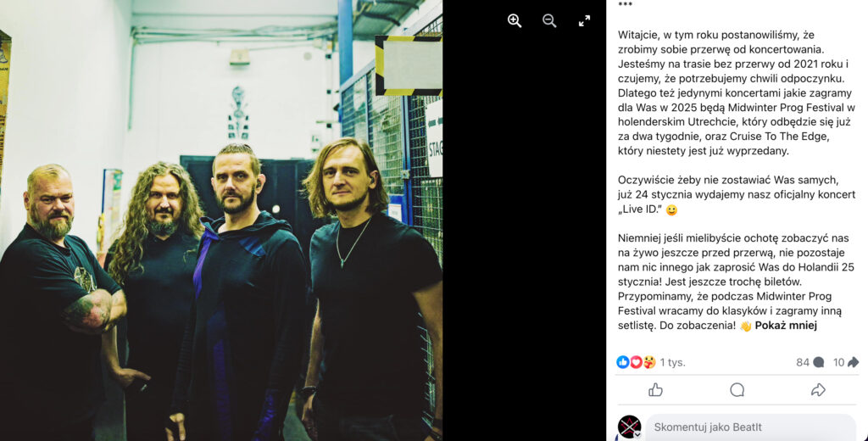Share the post using the arrow icon

tap(818, 390)
